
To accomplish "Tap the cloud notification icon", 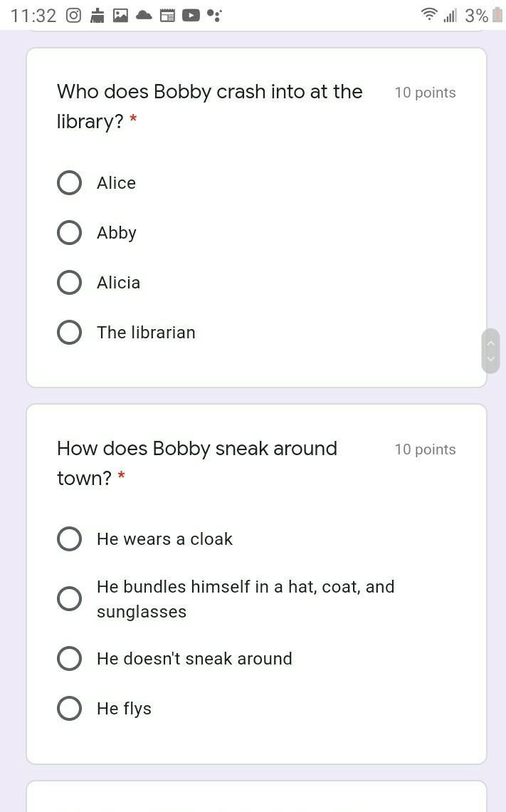I will [x=144, y=16].
